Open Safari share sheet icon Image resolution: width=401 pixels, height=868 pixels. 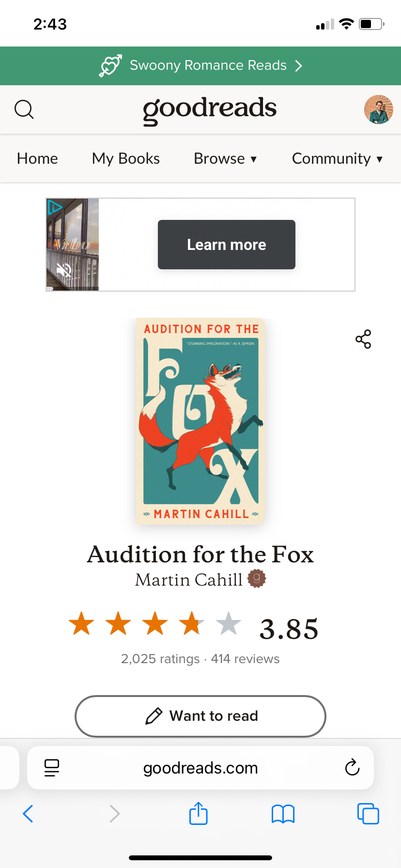pos(199,813)
